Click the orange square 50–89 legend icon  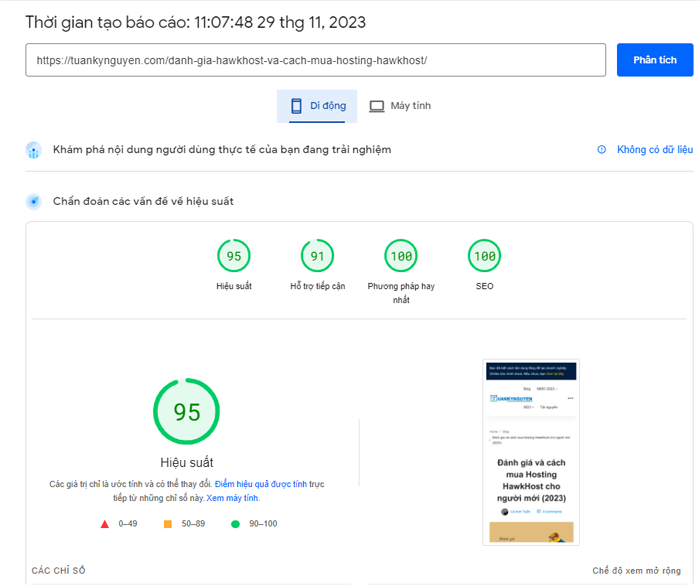168,524
